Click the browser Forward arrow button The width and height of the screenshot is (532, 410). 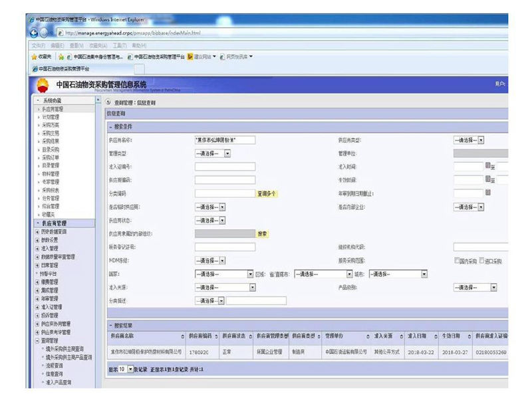pyautogui.click(x=44, y=33)
